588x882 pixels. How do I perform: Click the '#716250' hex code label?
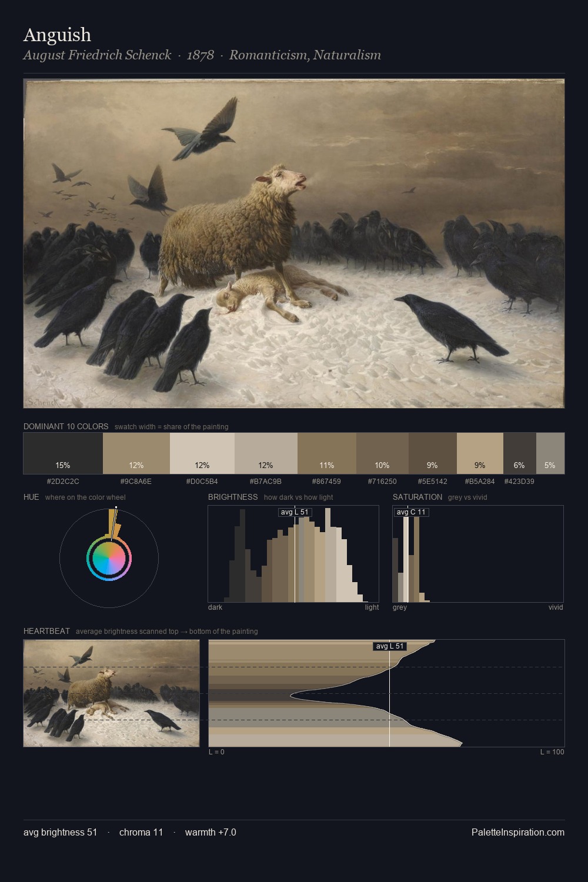(382, 481)
